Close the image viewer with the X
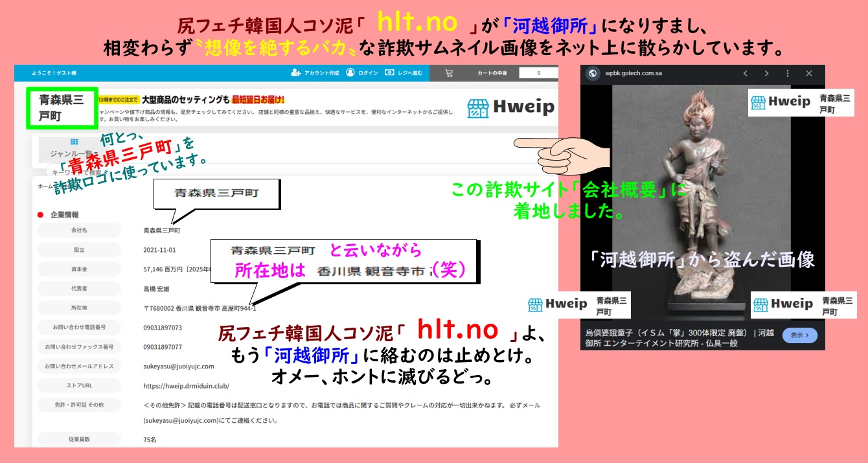The image size is (868, 463). click(809, 73)
